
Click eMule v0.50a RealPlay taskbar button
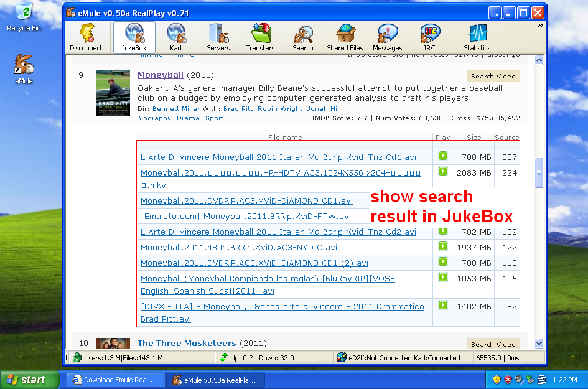(x=216, y=380)
